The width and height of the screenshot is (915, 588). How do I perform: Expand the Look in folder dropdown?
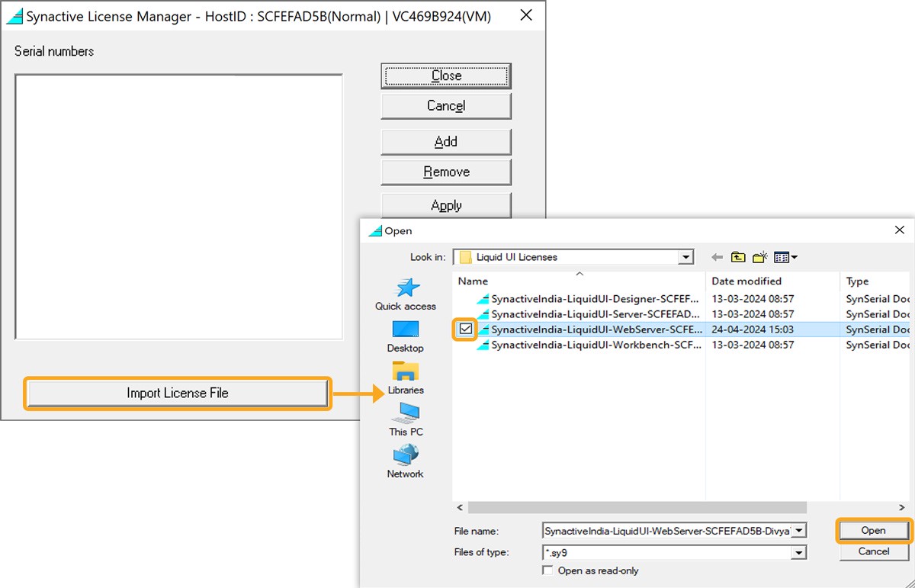pyautogui.click(x=686, y=257)
